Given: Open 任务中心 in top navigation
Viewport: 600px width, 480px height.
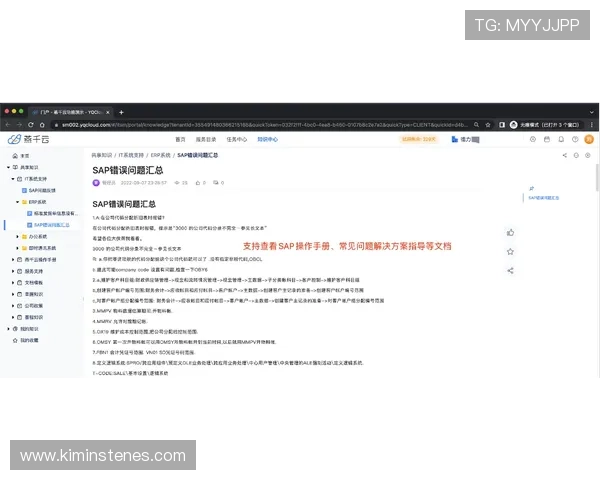Looking at the screenshot, I should pyautogui.click(x=236, y=139).
